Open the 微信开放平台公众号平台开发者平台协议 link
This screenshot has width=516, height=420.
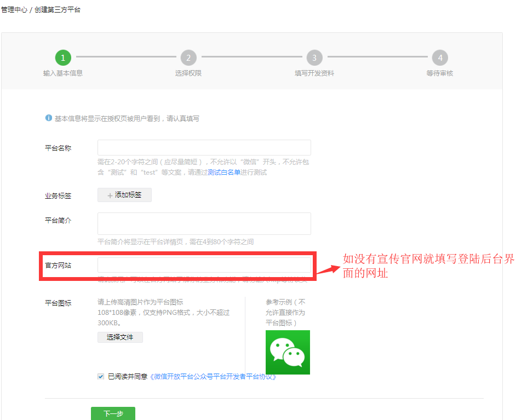pyautogui.click(x=213, y=377)
